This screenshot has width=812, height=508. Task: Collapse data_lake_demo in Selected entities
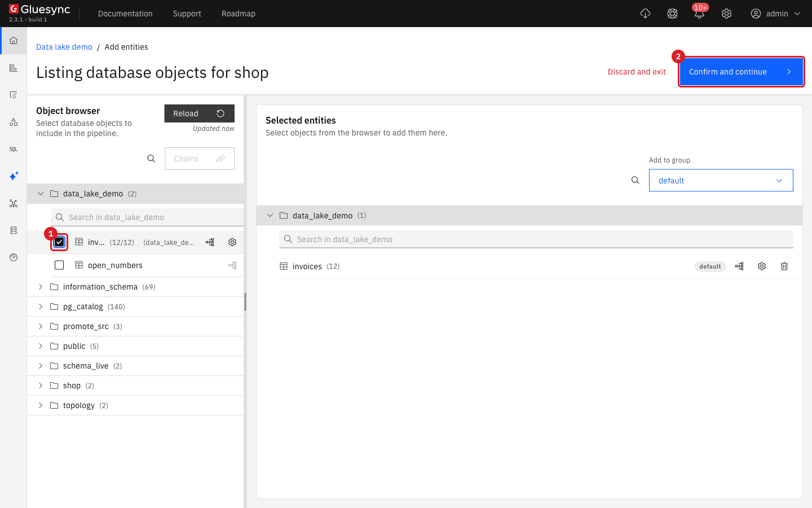coord(270,216)
